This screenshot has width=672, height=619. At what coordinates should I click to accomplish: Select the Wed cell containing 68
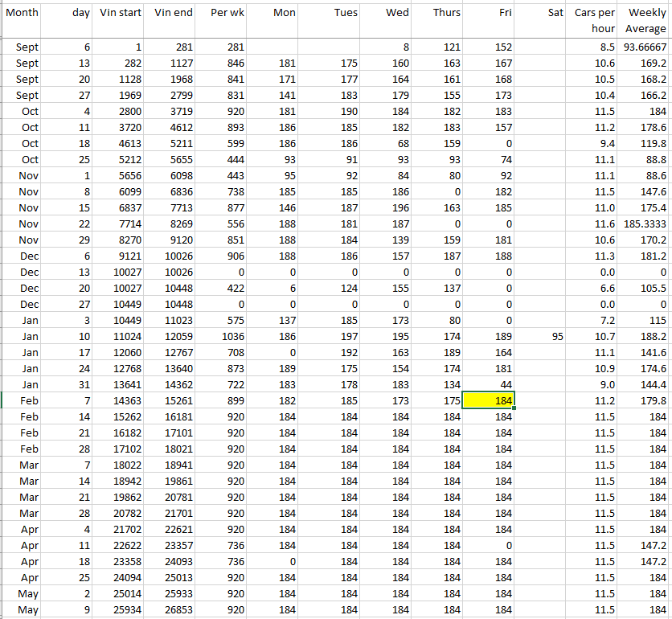click(384, 143)
